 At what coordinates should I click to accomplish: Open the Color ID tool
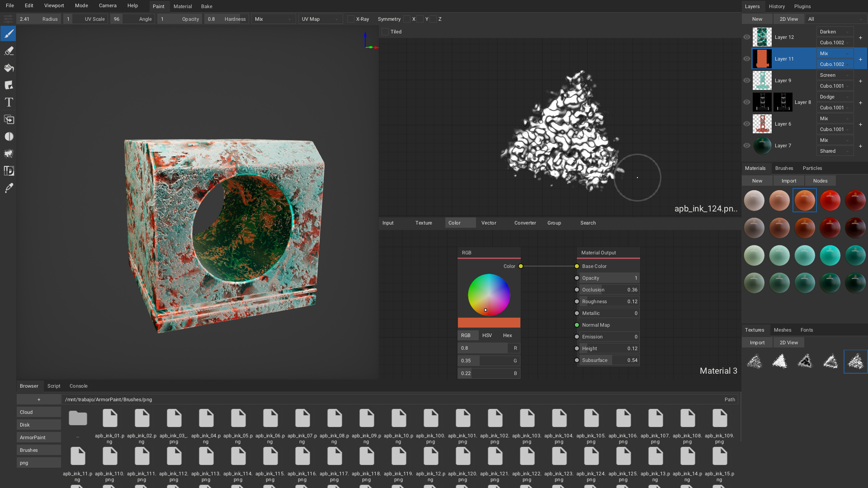(x=8, y=171)
